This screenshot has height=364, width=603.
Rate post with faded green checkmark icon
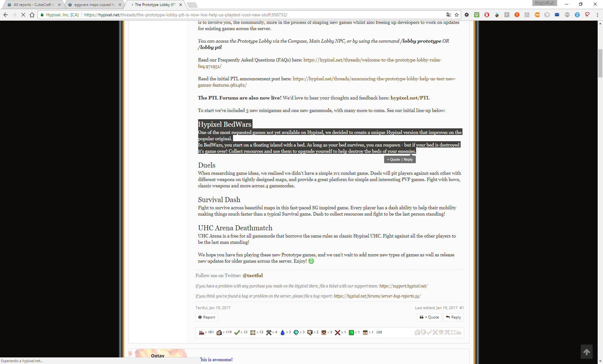coord(429,332)
